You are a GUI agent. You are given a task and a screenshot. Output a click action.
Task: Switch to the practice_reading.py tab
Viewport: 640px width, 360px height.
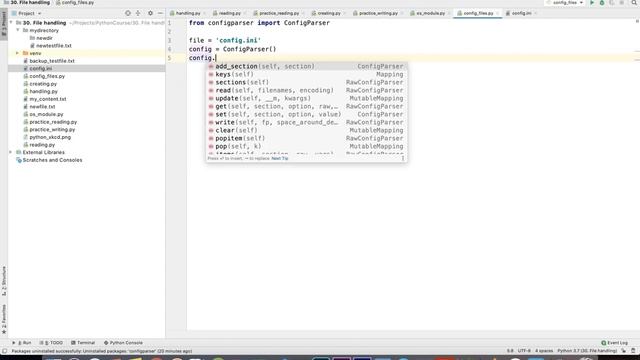click(279, 13)
